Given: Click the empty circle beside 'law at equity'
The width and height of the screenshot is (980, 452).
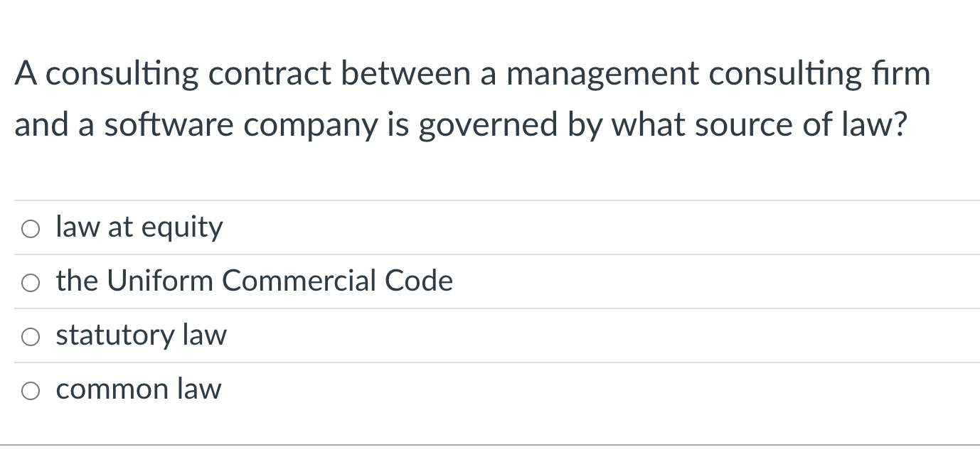Looking at the screenshot, I should [30, 228].
